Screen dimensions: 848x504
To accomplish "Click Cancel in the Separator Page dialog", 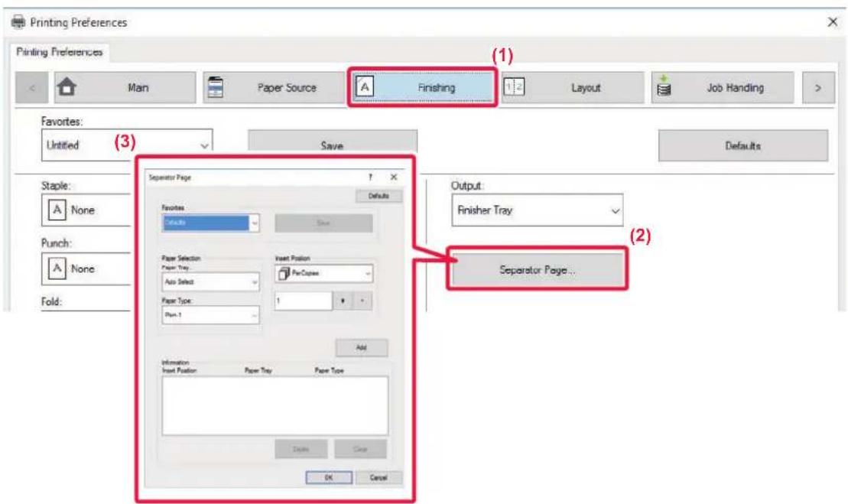I will point(379,477).
